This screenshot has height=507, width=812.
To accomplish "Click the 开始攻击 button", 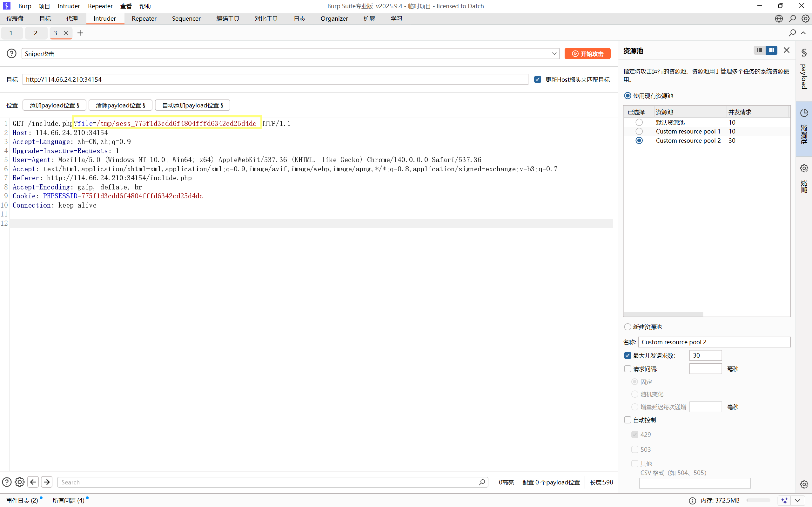I will (x=587, y=54).
